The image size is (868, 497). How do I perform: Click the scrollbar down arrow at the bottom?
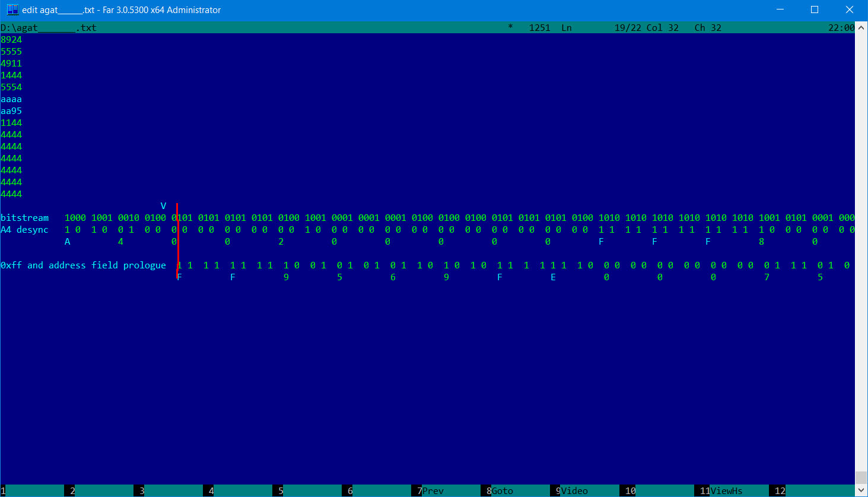pyautogui.click(x=861, y=490)
